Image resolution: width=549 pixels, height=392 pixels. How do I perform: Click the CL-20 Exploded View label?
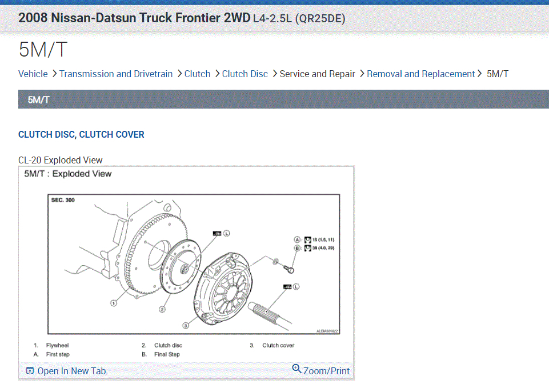(60, 160)
